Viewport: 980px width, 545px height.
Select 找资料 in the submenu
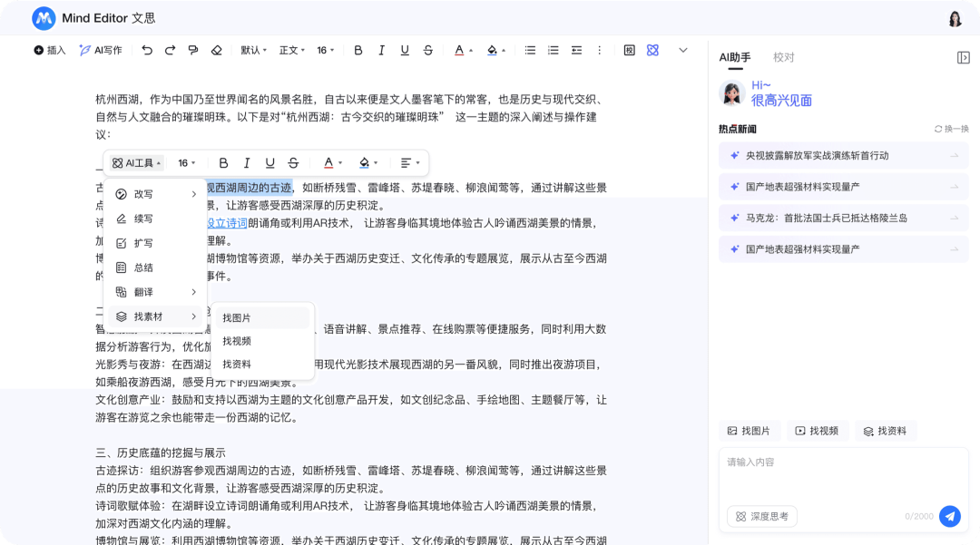coord(262,364)
